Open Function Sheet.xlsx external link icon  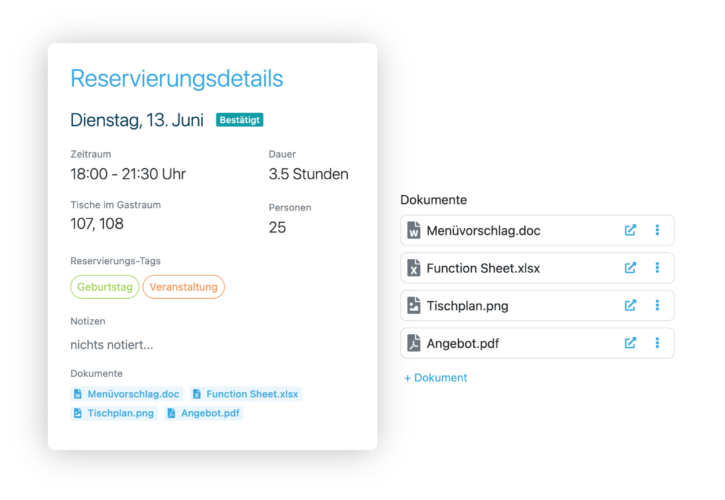coord(630,268)
